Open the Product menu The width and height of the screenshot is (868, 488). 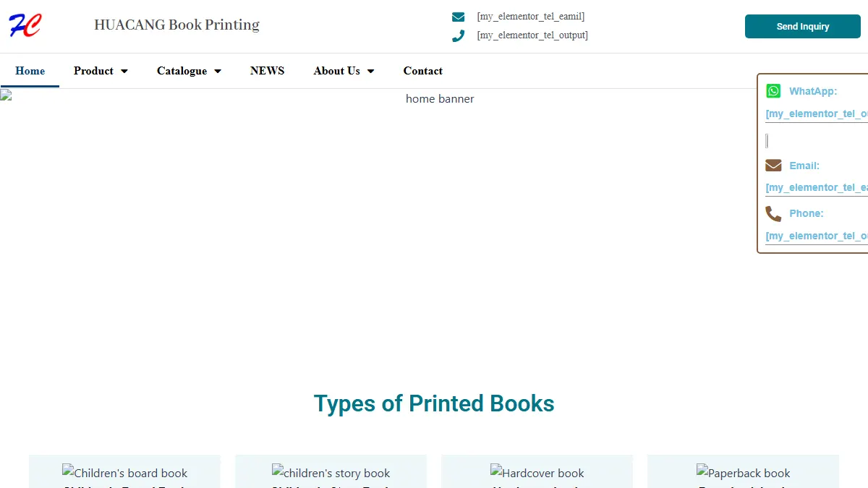93,71
